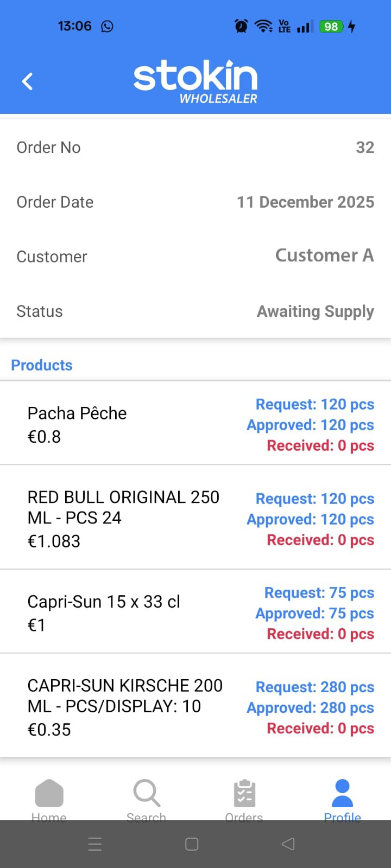This screenshot has width=391, height=868.
Task: Open the Capri-Sun Kirsche 200 ML item
Action: (195, 707)
